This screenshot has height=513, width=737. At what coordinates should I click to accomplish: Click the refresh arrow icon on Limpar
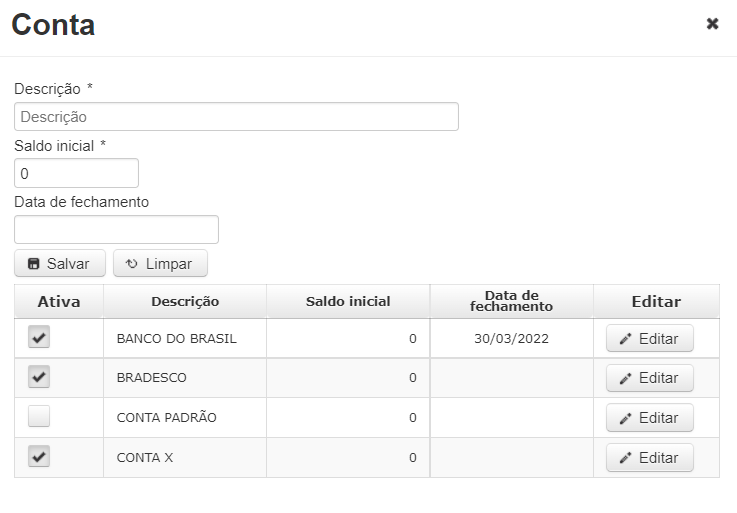pyautogui.click(x=132, y=264)
